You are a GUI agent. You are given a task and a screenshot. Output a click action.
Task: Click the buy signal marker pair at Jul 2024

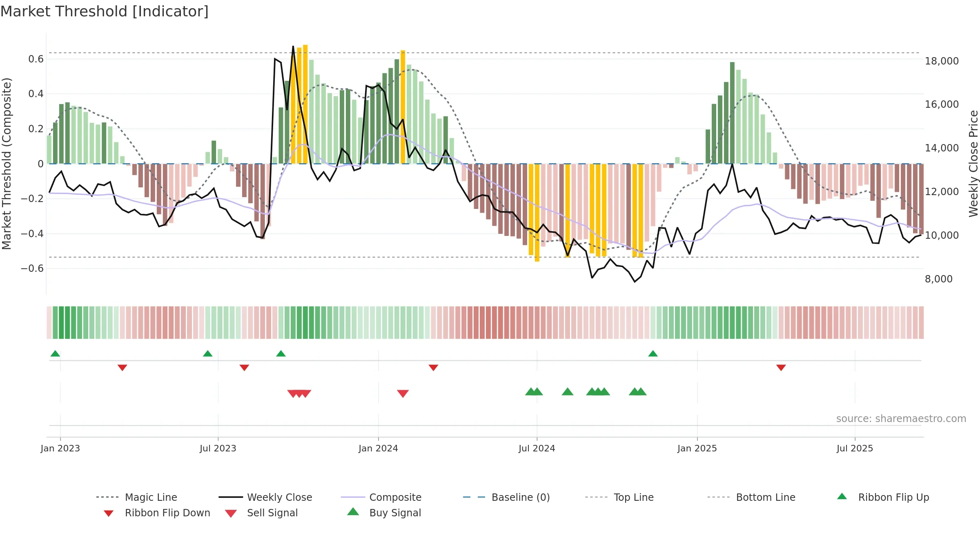pos(534,391)
